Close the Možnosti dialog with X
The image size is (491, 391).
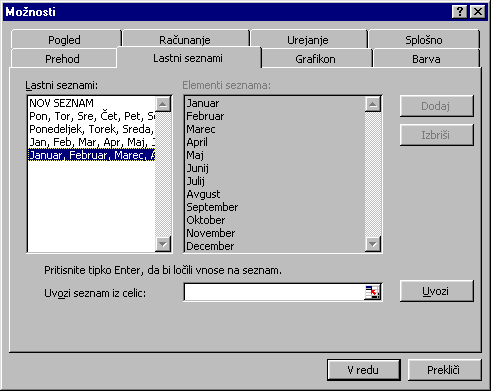point(477,12)
